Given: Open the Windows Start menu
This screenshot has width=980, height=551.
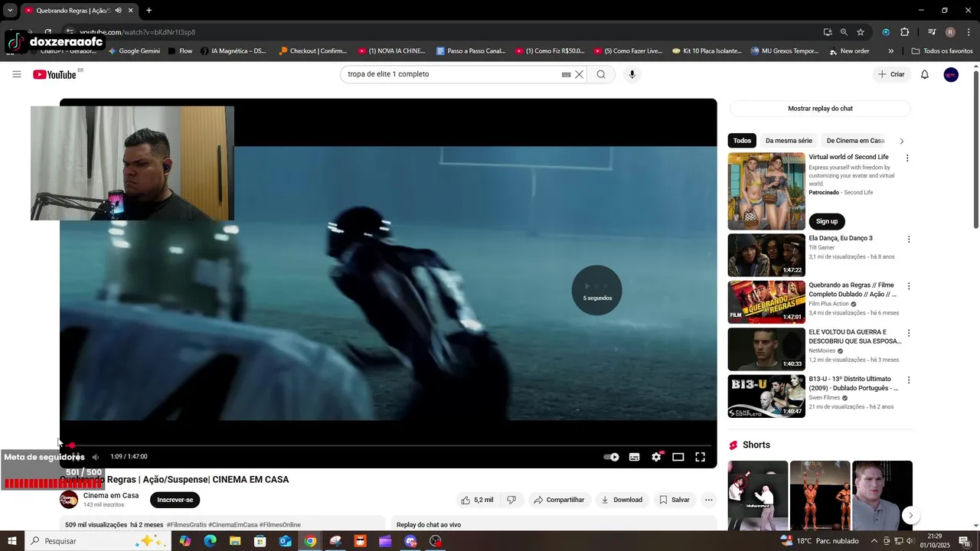Looking at the screenshot, I should point(12,541).
